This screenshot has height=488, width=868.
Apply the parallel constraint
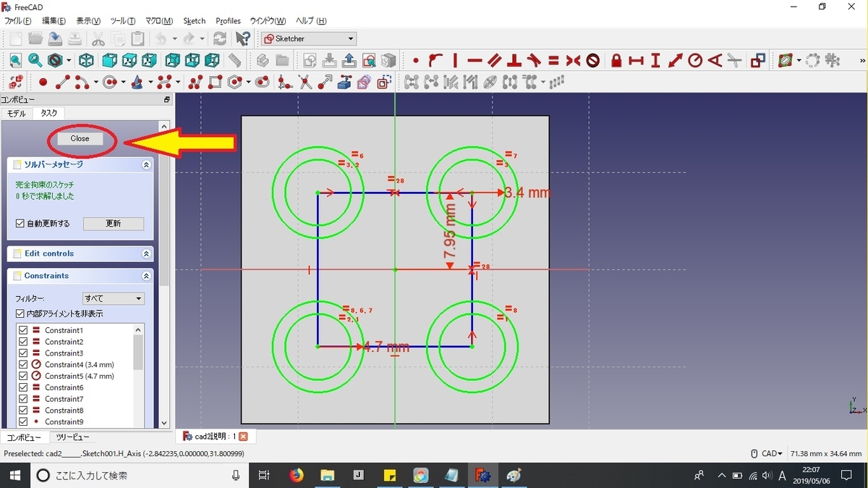click(x=495, y=61)
